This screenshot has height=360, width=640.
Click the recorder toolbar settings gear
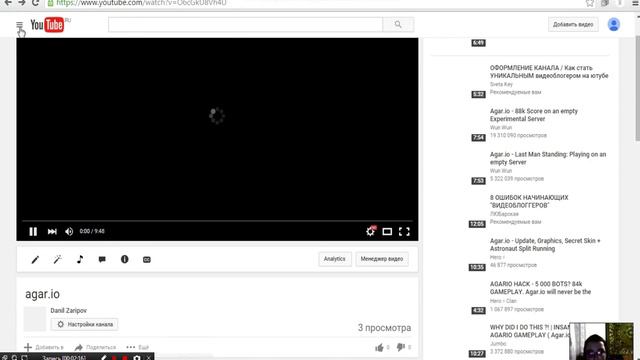tap(137, 358)
